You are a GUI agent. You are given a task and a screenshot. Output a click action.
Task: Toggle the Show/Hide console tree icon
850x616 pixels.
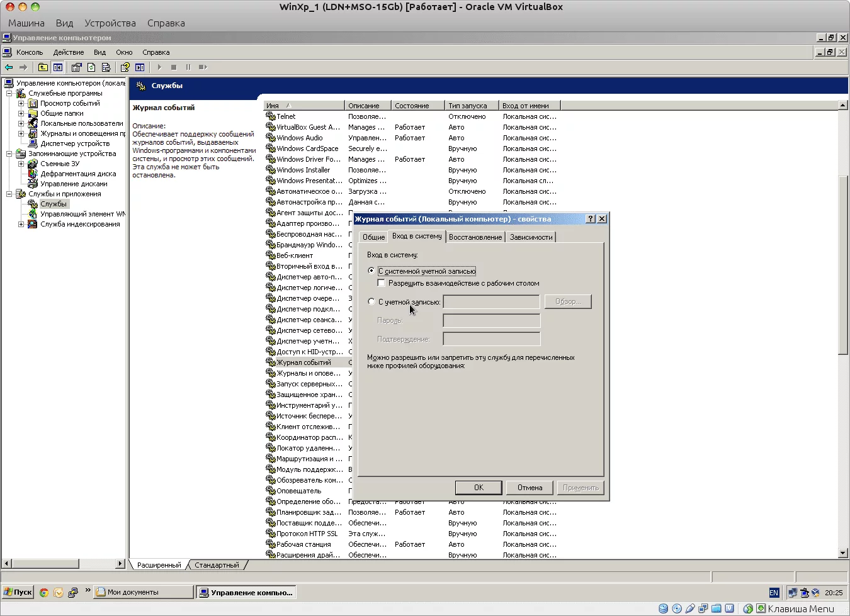(58, 67)
